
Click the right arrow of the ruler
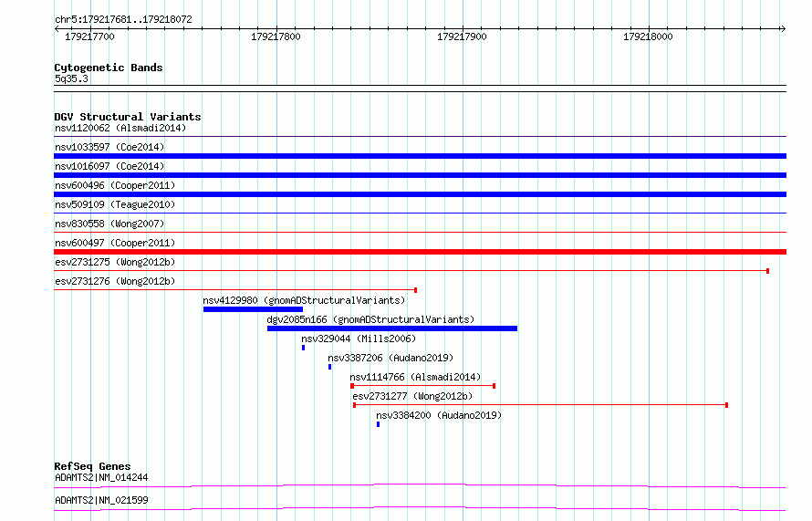coord(783,29)
